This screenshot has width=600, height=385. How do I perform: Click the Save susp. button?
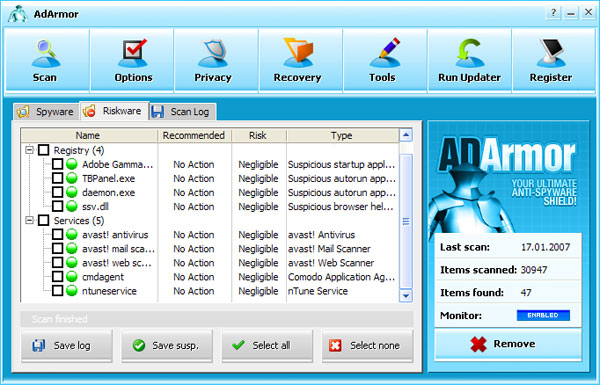(x=167, y=346)
